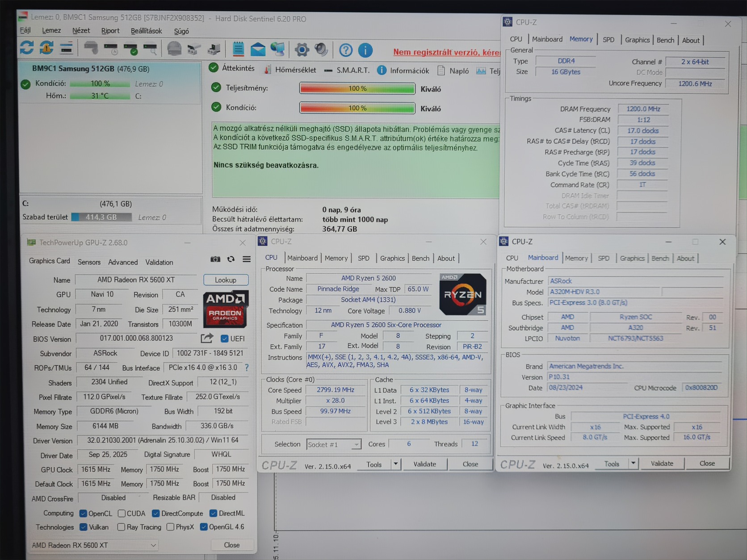Click the AMD Radeon Graphics logo
This screenshot has height=560, width=747.
[226, 309]
